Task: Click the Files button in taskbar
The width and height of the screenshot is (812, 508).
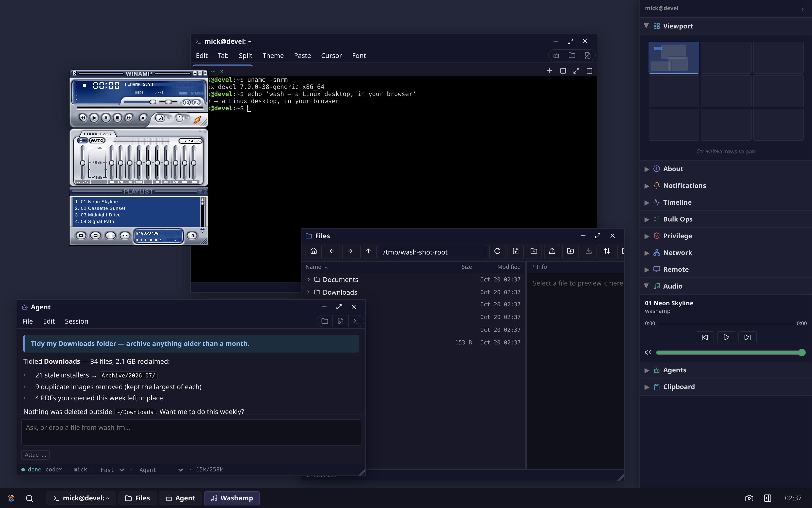Action: pyautogui.click(x=137, y=498)
